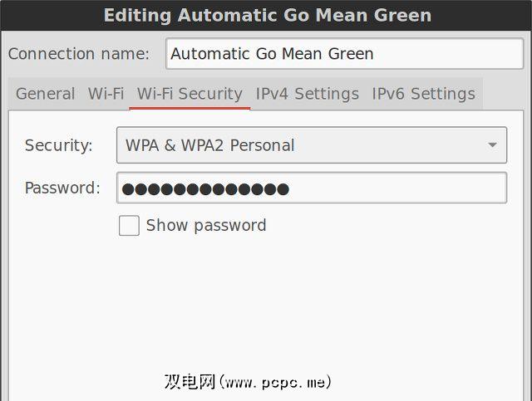Focus the Connection name text field
532x401 pixels.
click(344, 54)
